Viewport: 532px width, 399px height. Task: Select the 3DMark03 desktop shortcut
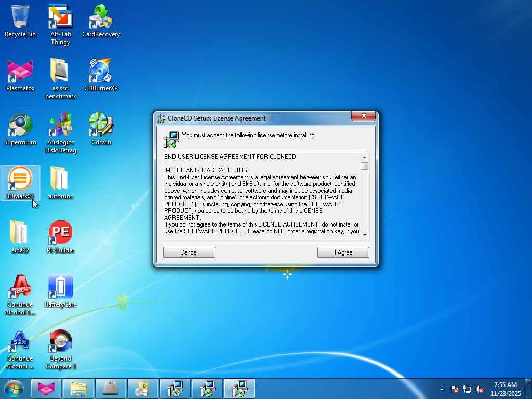click(20, 183)
